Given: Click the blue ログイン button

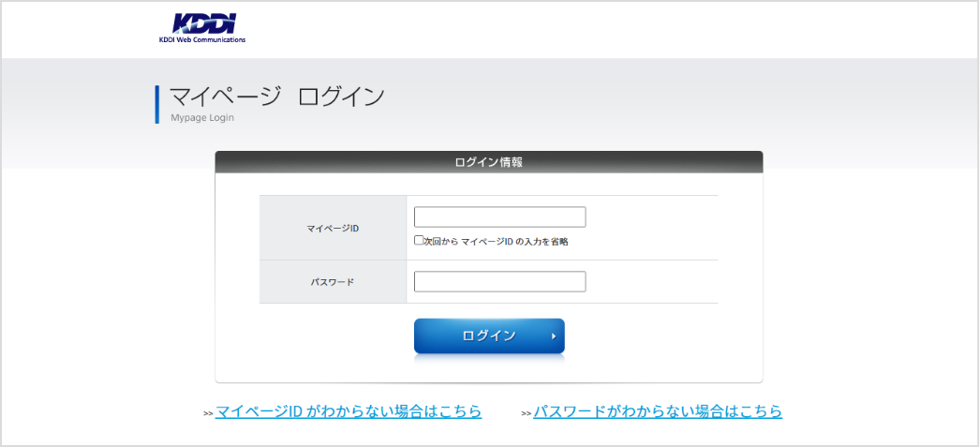Looking at the screenshot, I should tap(489, 336).
